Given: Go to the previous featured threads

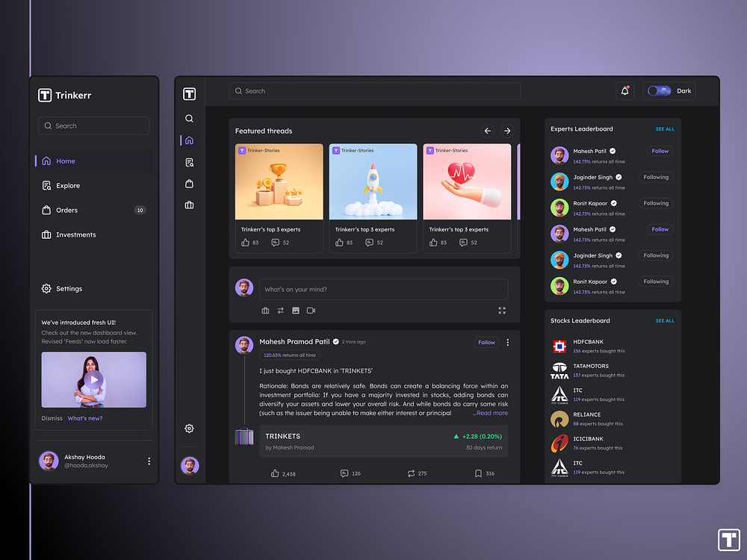Looking at the screenshot, I should [x=487, y=131].
